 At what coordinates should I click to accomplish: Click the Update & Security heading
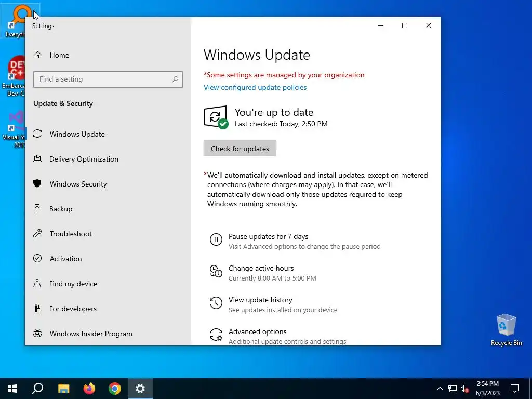pyautogui.click(x=63, y=103)
